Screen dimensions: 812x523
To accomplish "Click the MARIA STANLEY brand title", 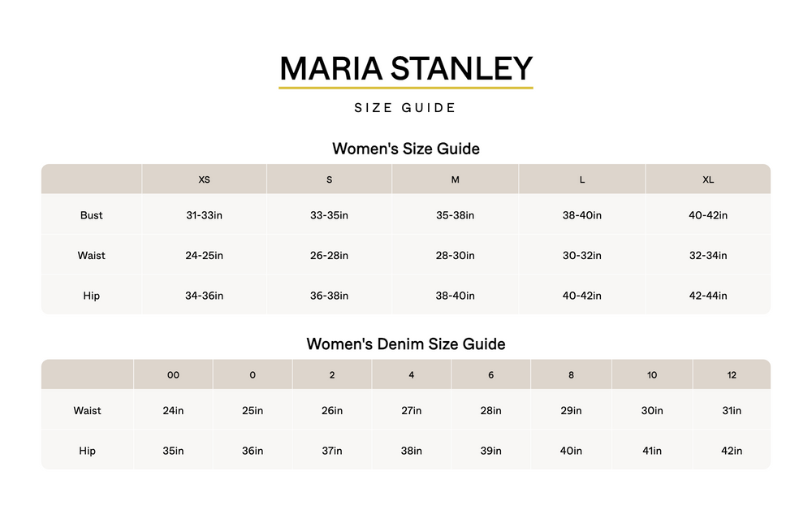I will [x=406, y=68].
